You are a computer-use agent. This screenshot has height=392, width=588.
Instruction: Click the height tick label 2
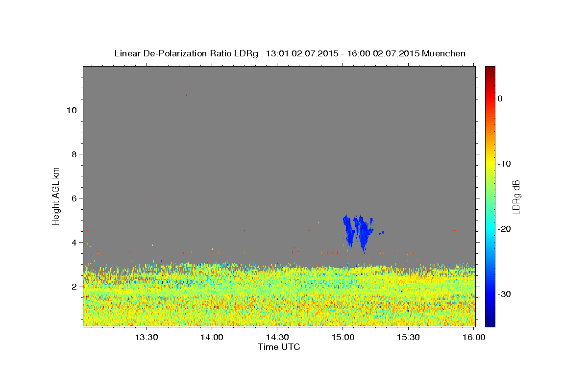click(x=74, y=286)
